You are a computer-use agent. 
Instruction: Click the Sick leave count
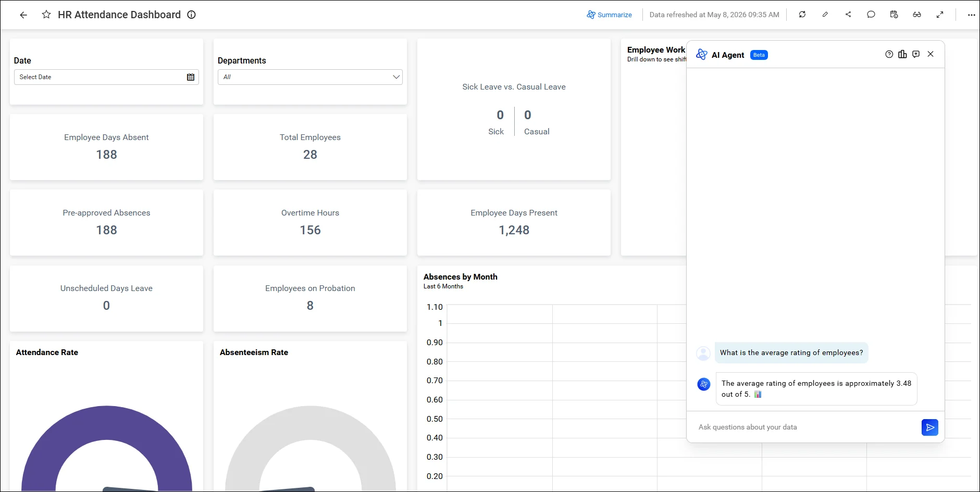tap(500, 115)
